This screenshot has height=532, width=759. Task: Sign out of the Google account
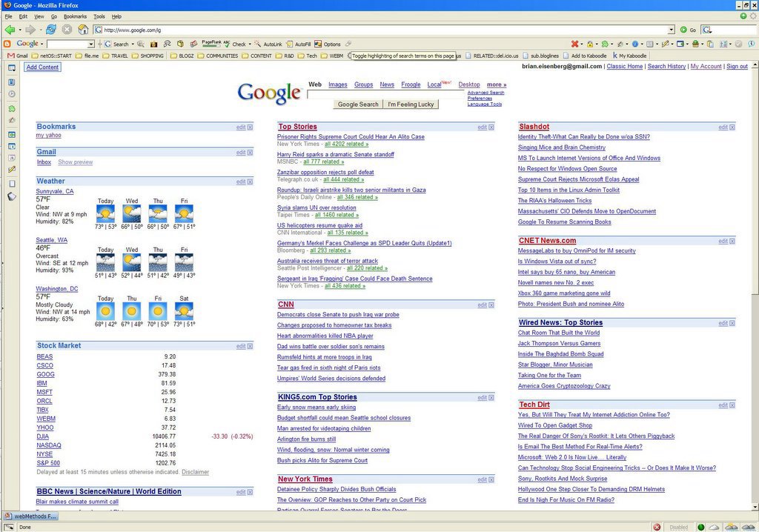click(x=738, y=67)
